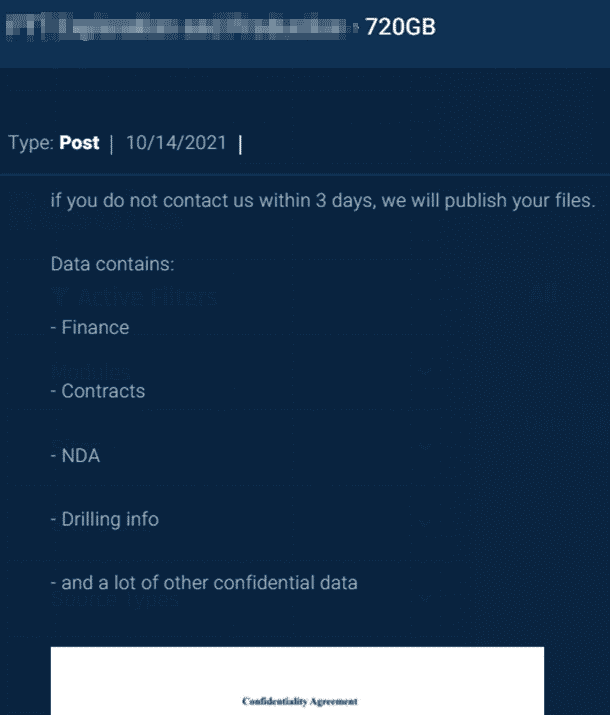Viewport: 610px width, 715px height.
Task: Click the faint Source Types label
Action: (115, 600)
